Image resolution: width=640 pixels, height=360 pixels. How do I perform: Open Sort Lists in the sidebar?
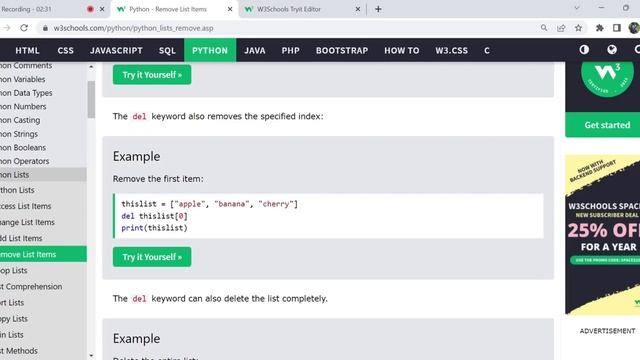point(43,302)
